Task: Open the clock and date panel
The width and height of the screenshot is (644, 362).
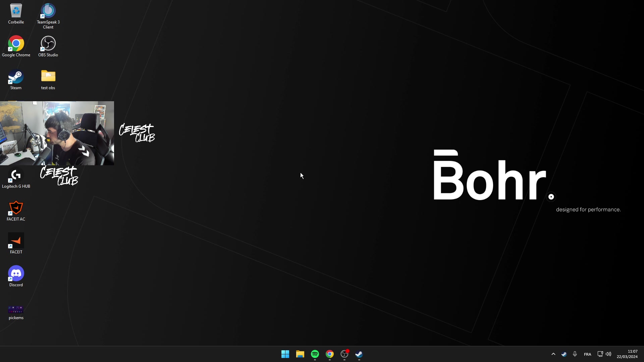Action: (x=627, y=354)
